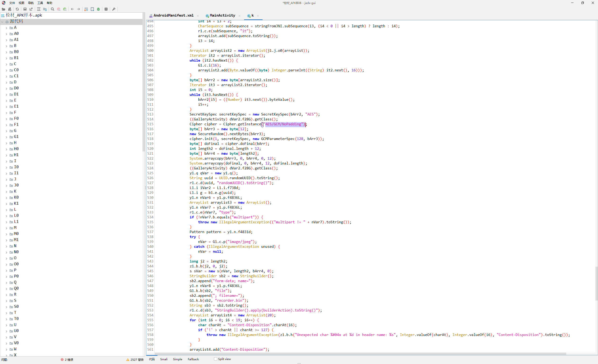The width and height of the screenshot is (598, 364).
Task: Switch to the MainActivity tab
Action: 222,15
